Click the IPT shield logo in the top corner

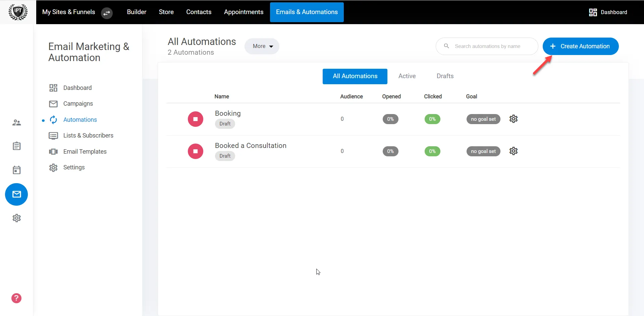18,12
